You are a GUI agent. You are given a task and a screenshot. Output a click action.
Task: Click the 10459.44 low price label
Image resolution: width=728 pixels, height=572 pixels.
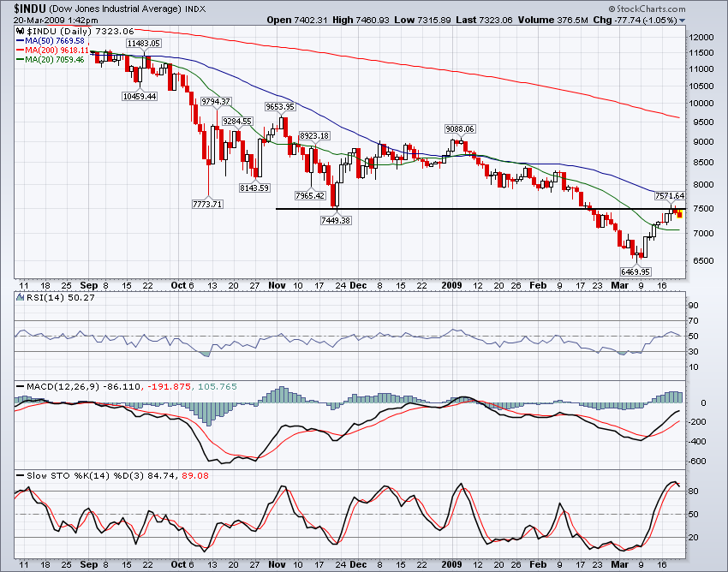(140, 96)
